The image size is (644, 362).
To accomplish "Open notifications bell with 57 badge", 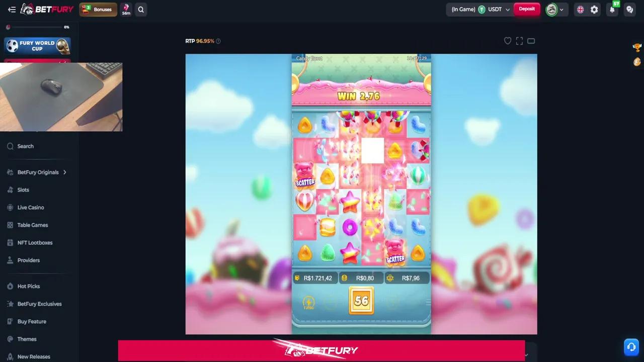I will (x=612, y=10).
